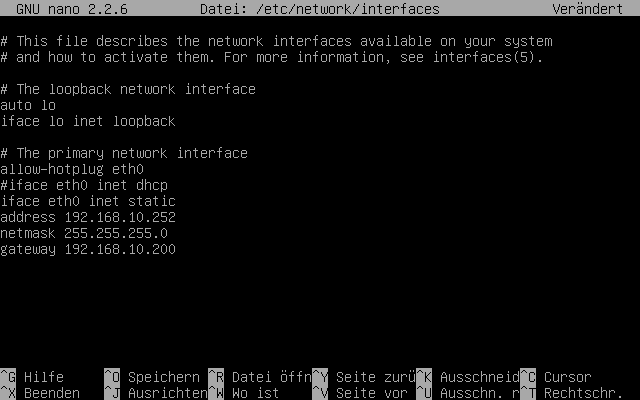Image resolution: width=640 pixels, height=400 pixels.
Task: Select the ^R Datei öffnen shortcut
Action: tap(260, 377)
